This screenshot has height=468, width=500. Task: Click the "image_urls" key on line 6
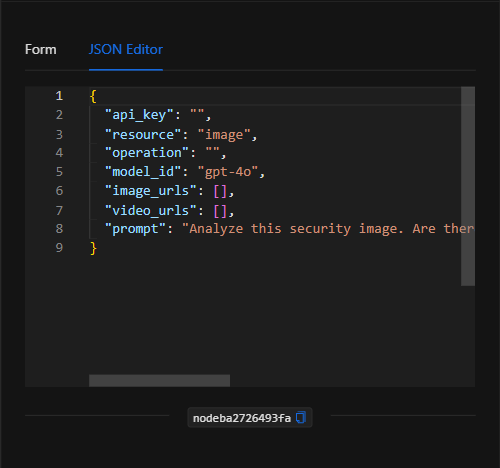tap(151, 191)
